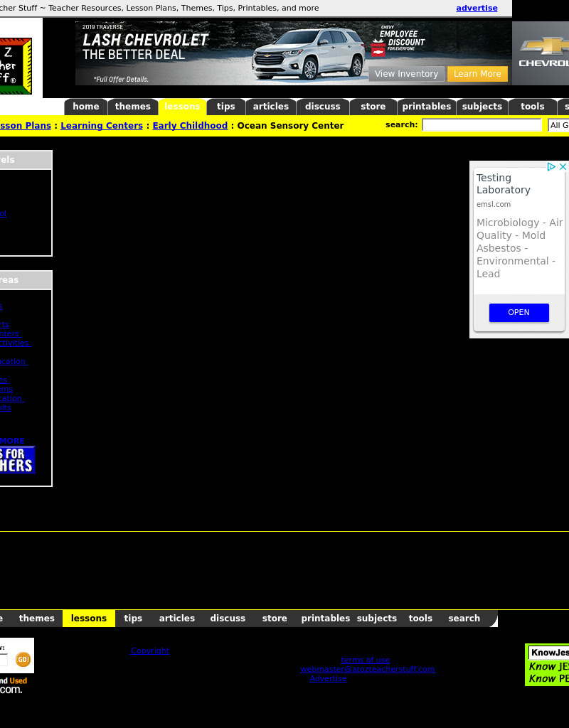Open themes in bottom navigation bar
This screenshot has width=569, height=728.
coord(37,619)
